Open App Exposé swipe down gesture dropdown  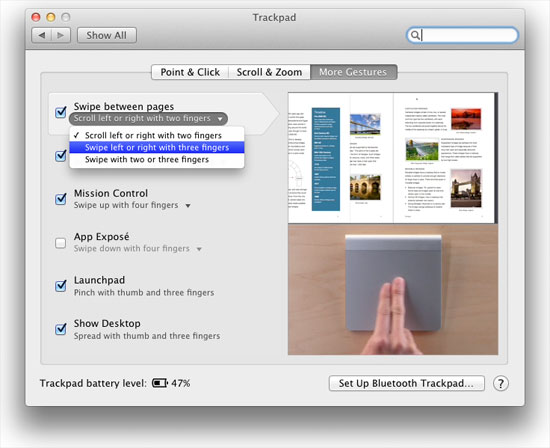tap(138, 249)
